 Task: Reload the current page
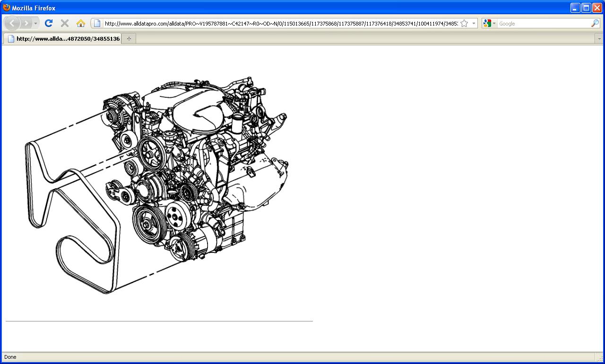click(x=48, y=23)
